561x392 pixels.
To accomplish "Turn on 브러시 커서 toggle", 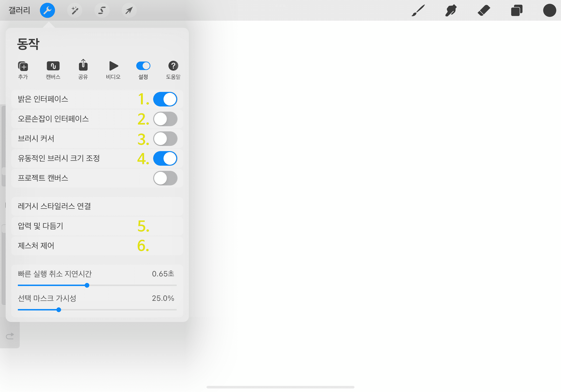I will click(x=165, y=139).
